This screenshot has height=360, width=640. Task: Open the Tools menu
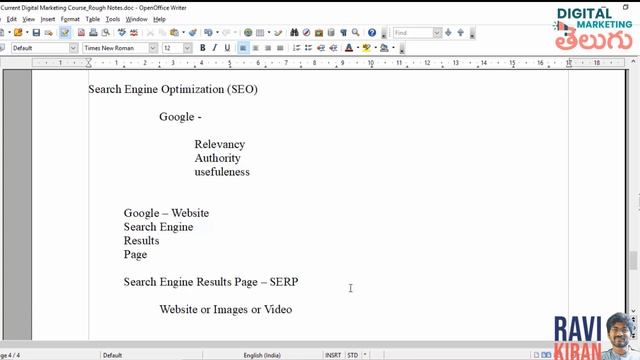113,19
